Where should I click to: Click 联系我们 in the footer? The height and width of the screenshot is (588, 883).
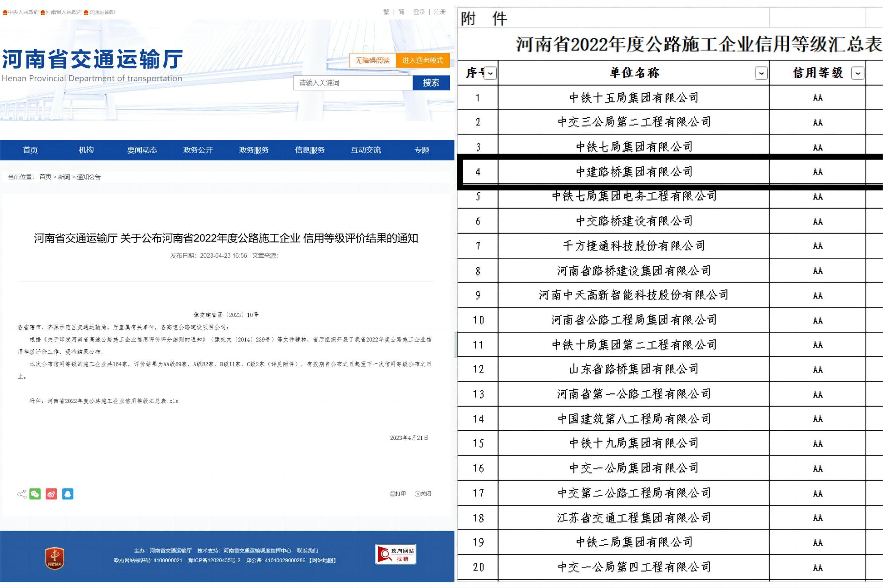[307, 551]
